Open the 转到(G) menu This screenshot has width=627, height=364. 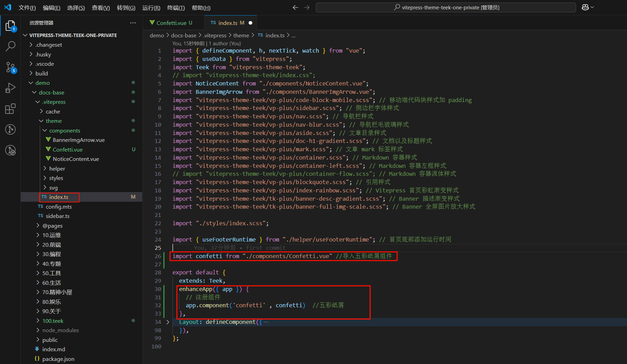[x=126, y=8]
